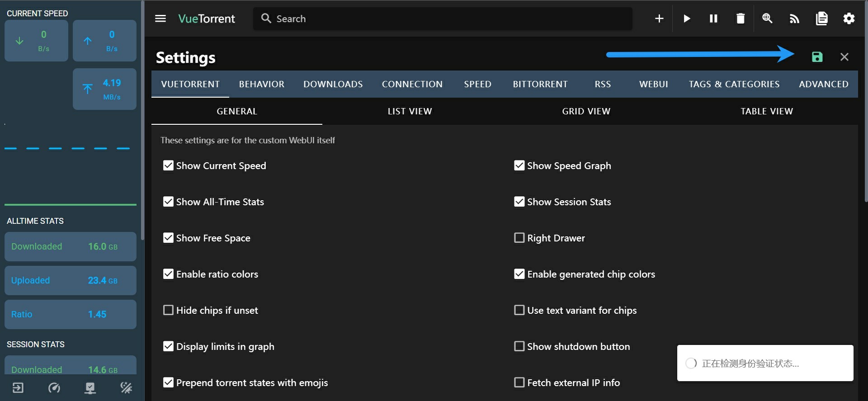Toggle the alternative speed gauge icon
Image resolution: width=868 pixels, height=401 pixels.
tap(54, 388)
